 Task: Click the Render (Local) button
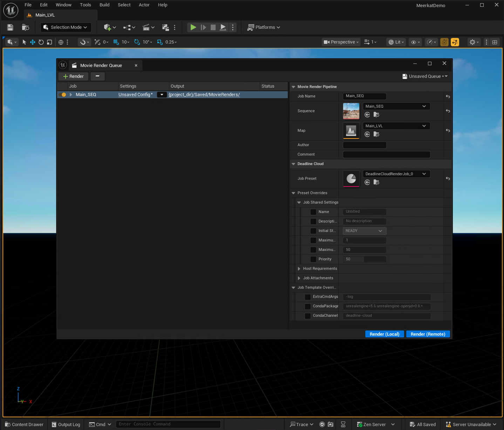click(384, 334)
